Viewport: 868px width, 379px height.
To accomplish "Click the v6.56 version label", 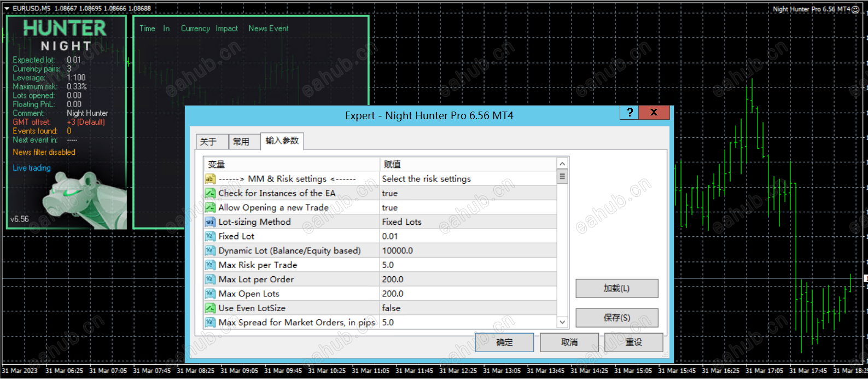I will (20, 219).
